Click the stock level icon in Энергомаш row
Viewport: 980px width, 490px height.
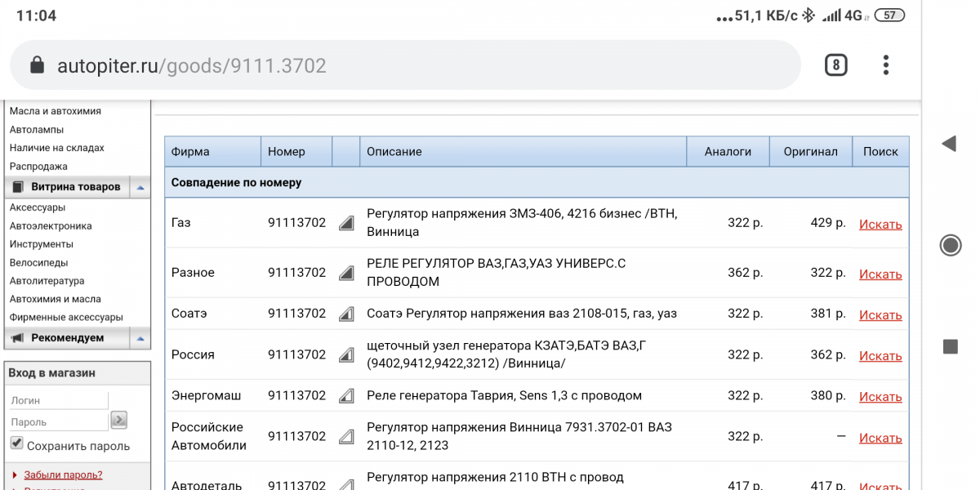(x=346, y=396)
